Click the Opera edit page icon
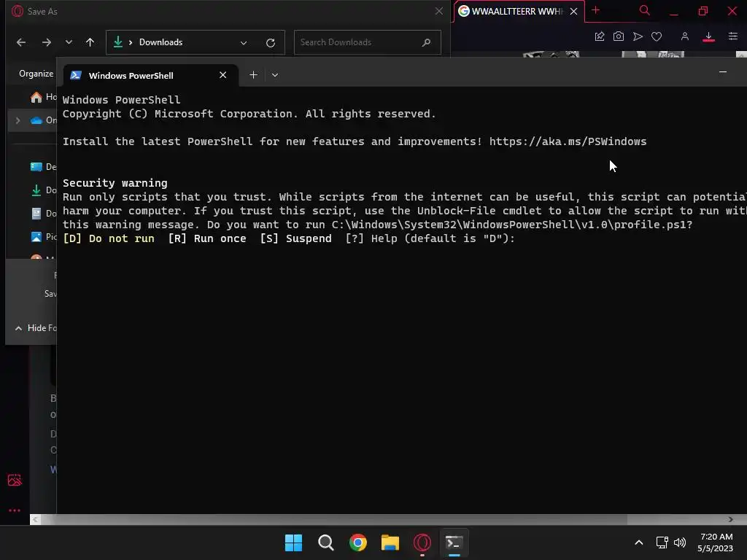The height and width of the screenshot is (560, 747). pos(600,36)
